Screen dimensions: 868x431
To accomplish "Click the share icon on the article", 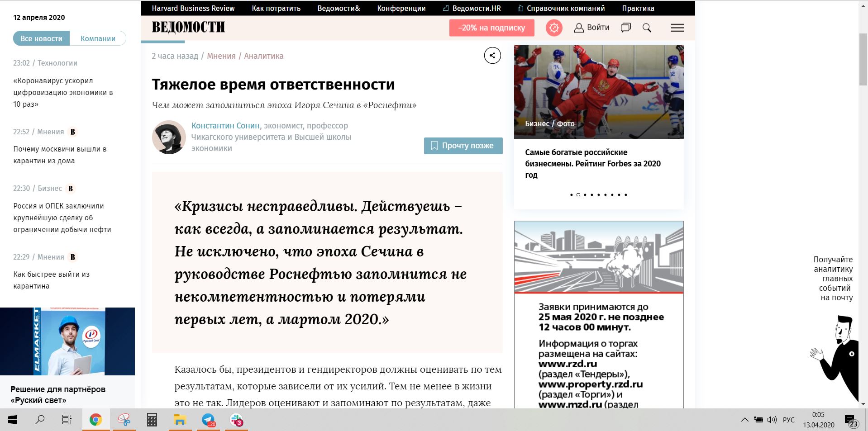I will [x=492, y=56].
